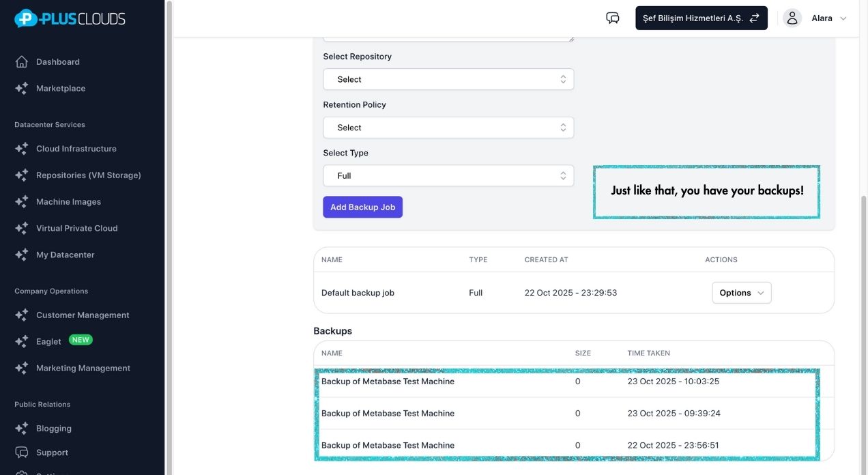Click the Marketplace sparkle icon
The image size is (868, 475).
(22, 89)
